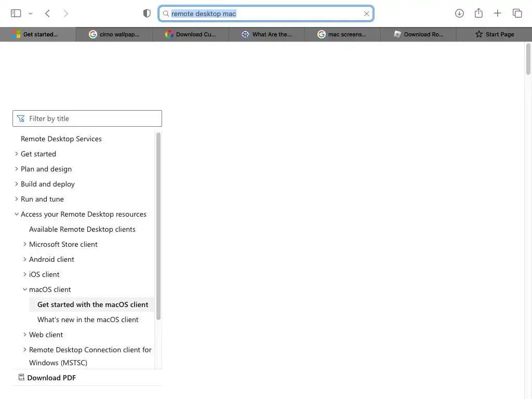
Task: Toggle the Safari sidebar button
Action: point(16,13)
